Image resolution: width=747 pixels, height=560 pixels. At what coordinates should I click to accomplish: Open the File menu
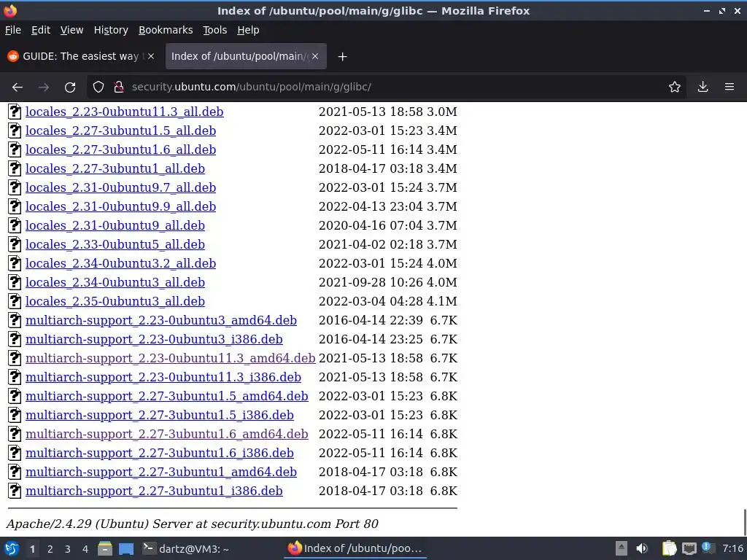click(x=13, y=30)
